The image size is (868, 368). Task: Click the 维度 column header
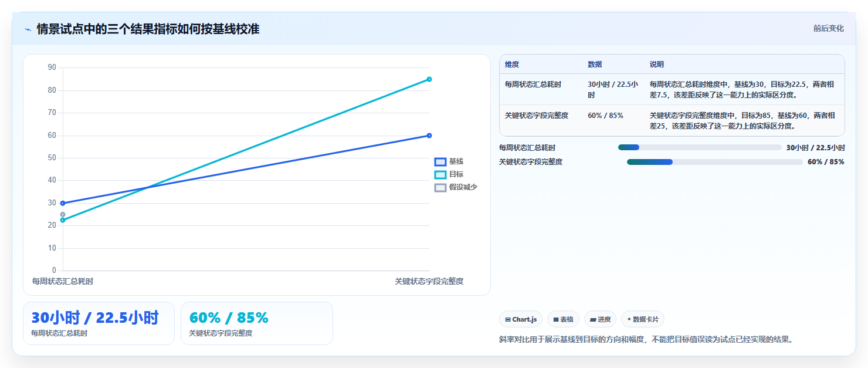(512, 65)
